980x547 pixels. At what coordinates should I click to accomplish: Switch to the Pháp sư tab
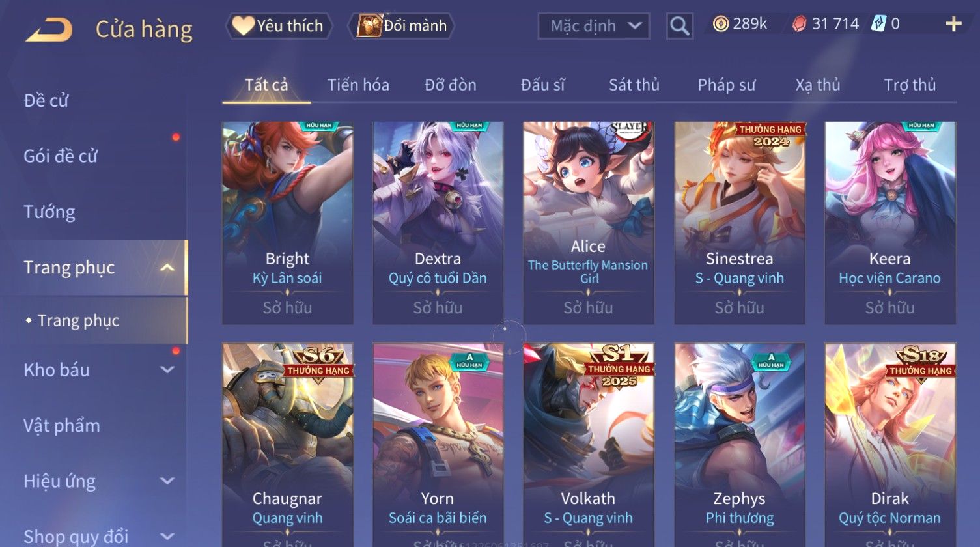(726, 85)
